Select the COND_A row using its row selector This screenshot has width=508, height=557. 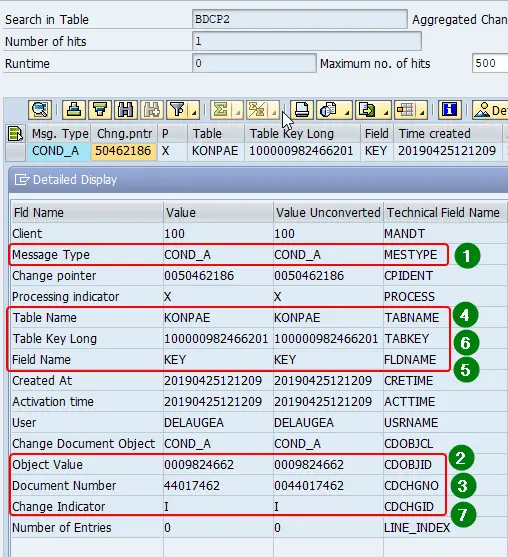pyautogui.click(x=15, y=151)
